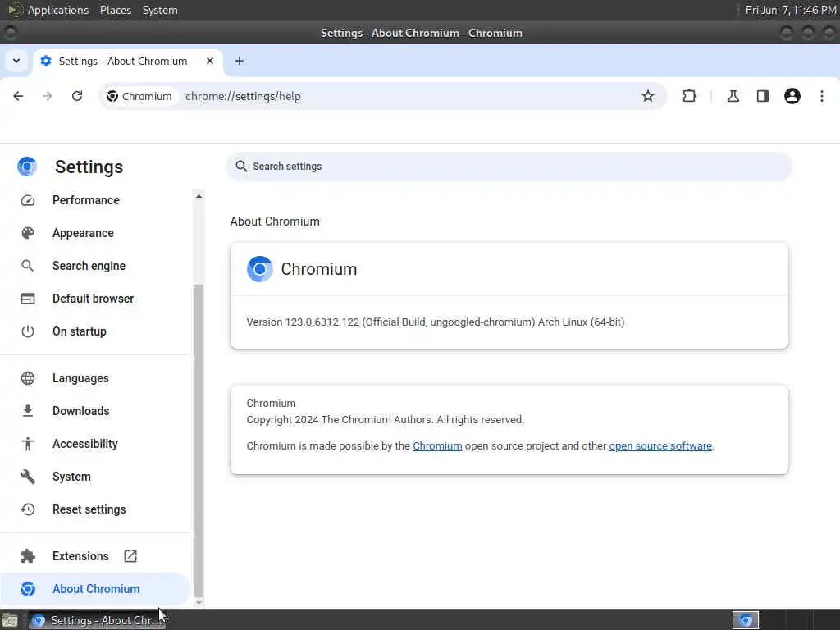Click the System wrench icon
The height and width of the screenshot is (630, 840).
(28, 477)
